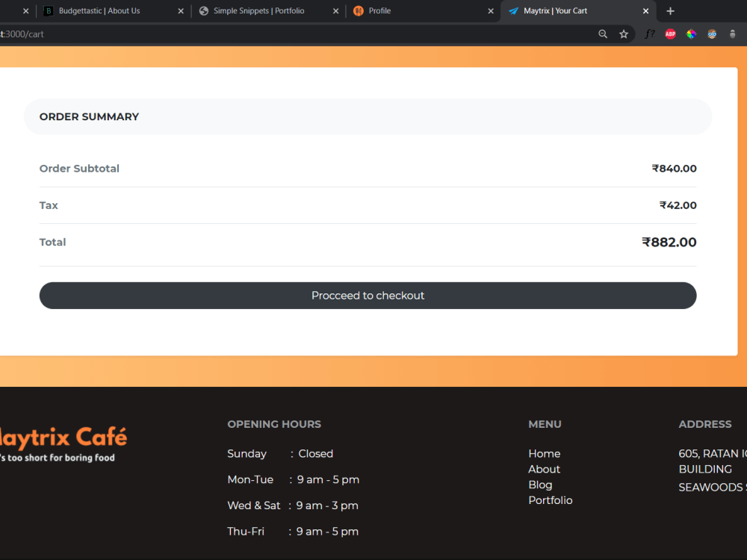747x560 pixels.
Task: Click the Proceed to checkout button
Action: (368, 296)
